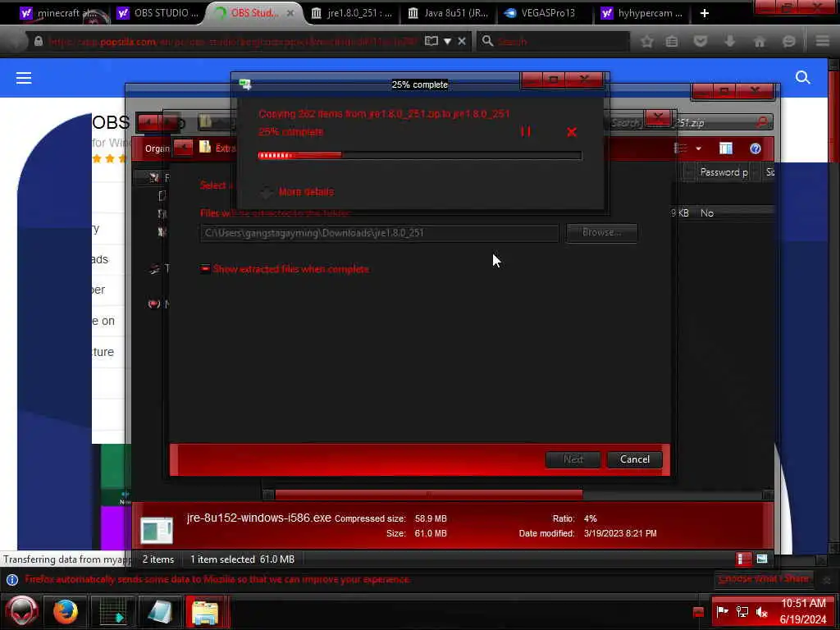Click the network tray icon
840x630 pixels.
click(742, 611)
